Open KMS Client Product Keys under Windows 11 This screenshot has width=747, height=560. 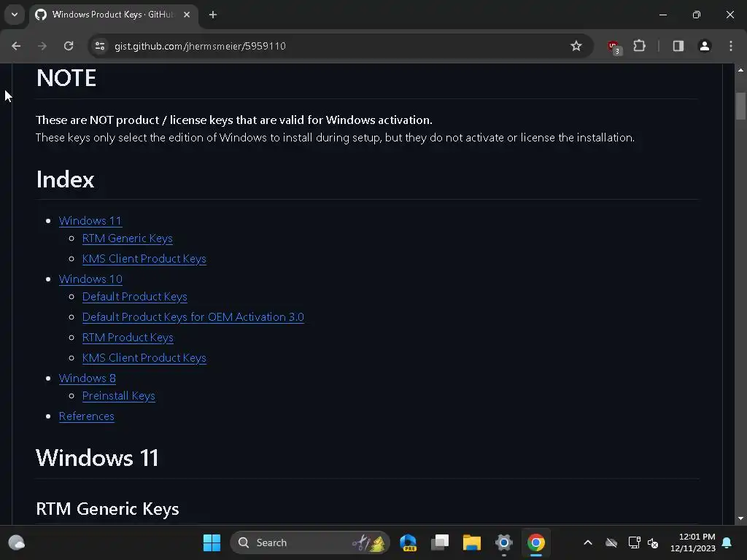144,259
